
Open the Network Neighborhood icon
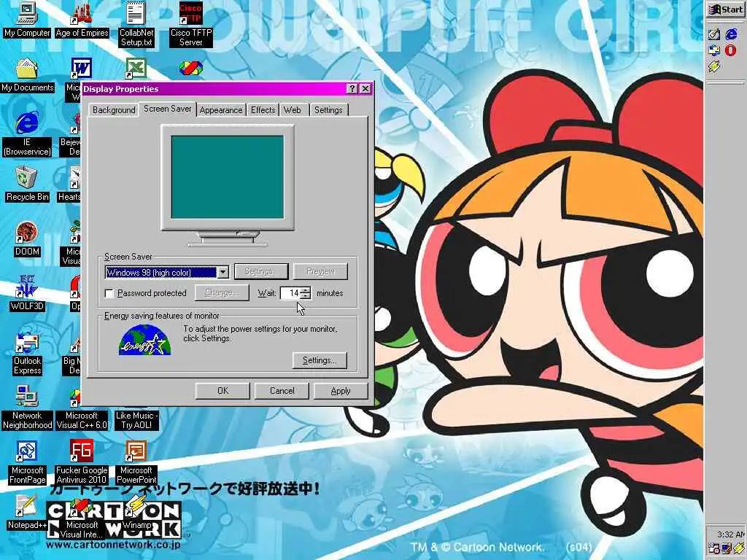pos(27,407)
